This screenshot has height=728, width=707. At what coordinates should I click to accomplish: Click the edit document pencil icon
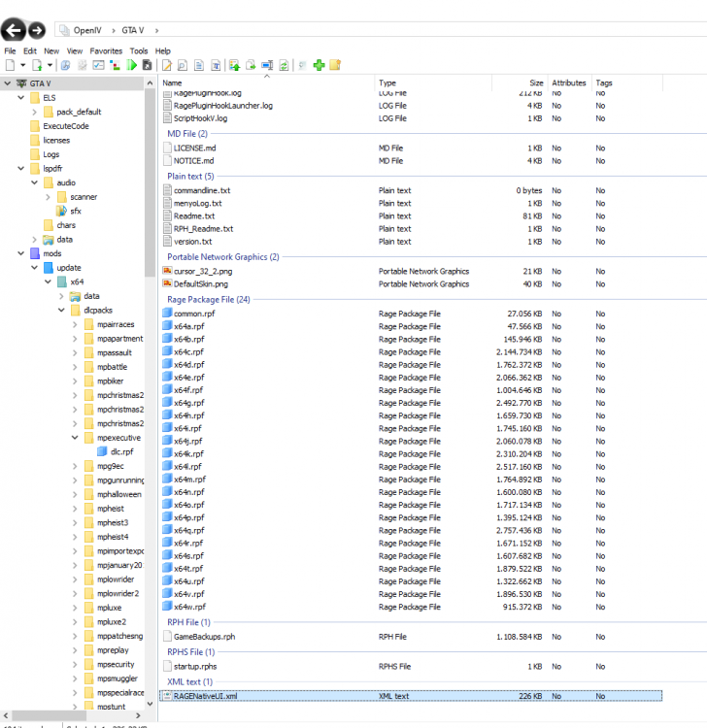coord(167,65)
